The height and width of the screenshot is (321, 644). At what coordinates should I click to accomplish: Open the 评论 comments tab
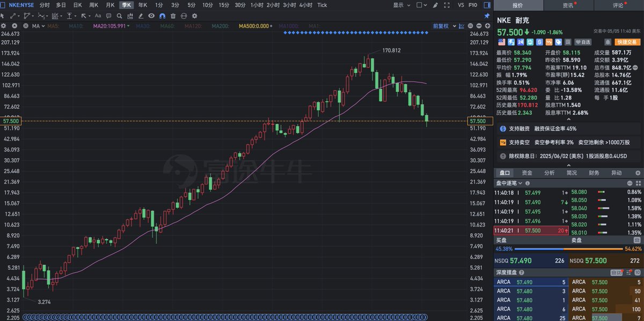(x=618, y=5)
